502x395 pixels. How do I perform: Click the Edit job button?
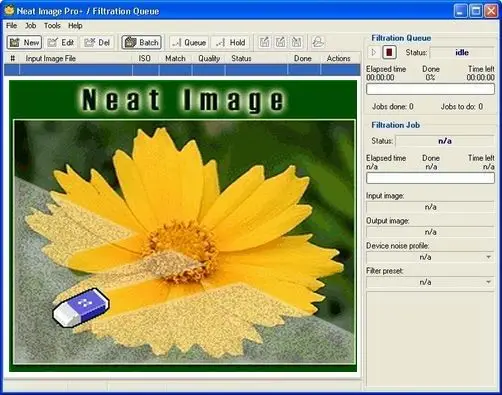61,42
